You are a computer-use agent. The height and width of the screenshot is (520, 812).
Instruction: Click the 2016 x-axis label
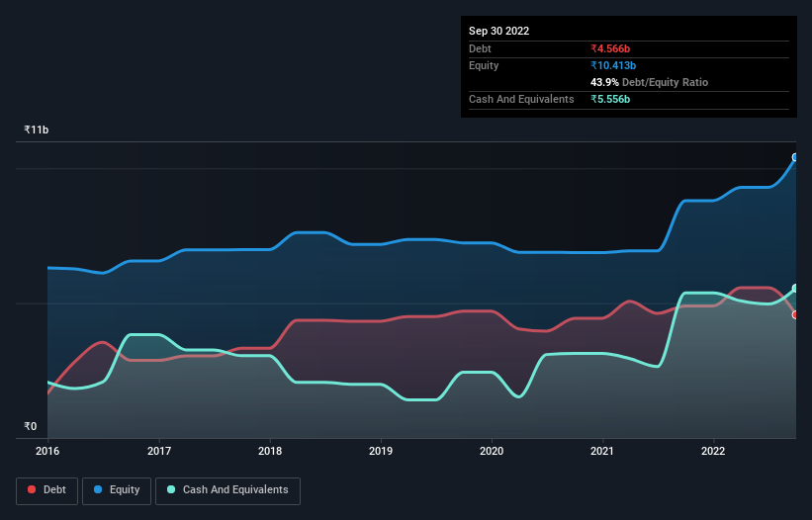[x=47, y=451]
